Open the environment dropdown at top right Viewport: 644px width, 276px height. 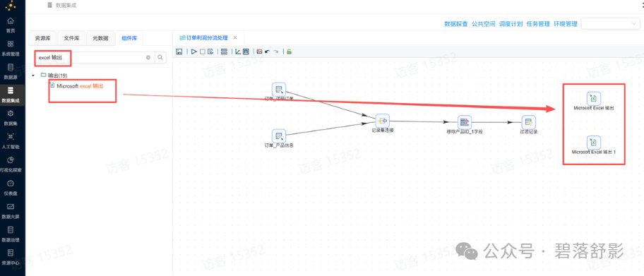[x=609, y=24]
